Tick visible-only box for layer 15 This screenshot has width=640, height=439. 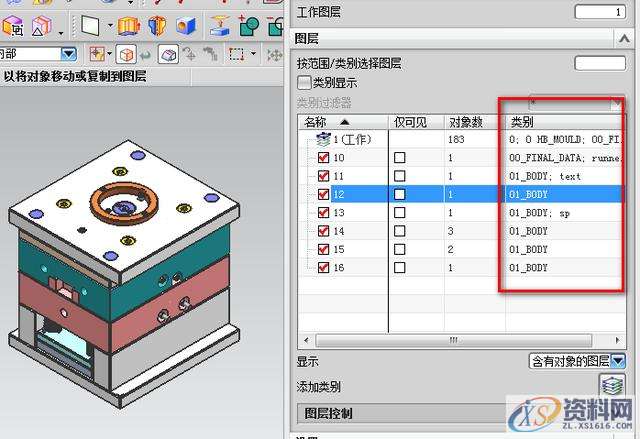tap(400, 249)
